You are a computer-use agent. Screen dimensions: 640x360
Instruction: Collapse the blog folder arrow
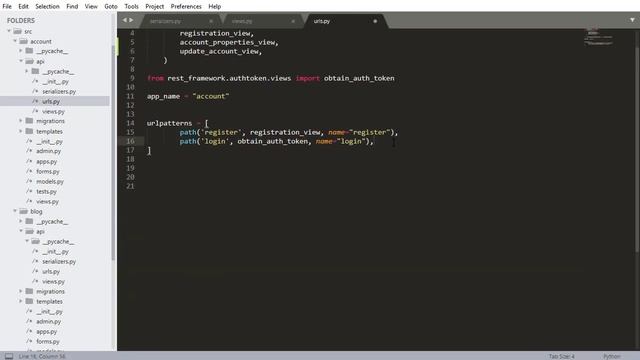pyautogui.click(x=15, y=211)
